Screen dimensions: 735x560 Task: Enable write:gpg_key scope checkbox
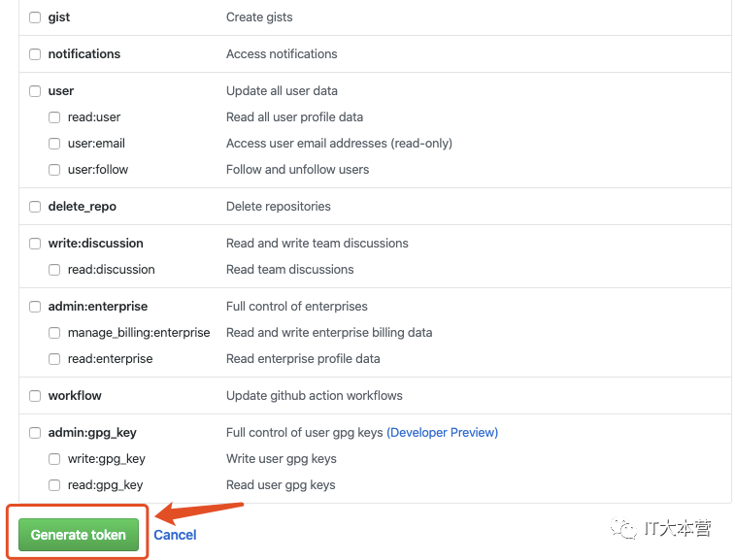coord(55,459)
